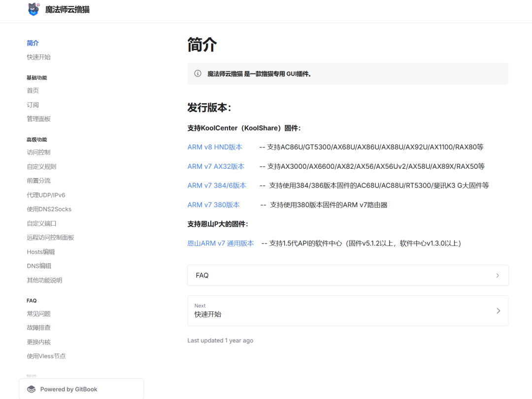
Task: Select 简介 in the sidebar
Action: [x=33, y=43]
